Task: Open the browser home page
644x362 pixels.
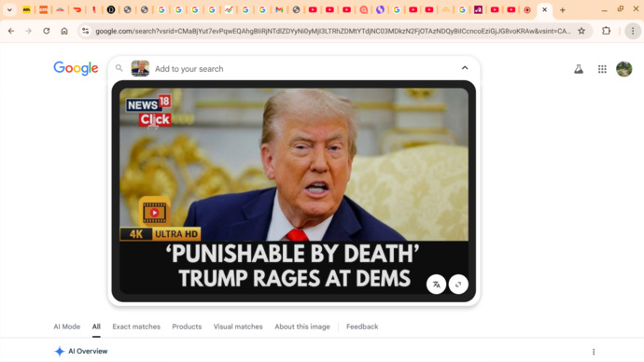Action: pos(64,31)
